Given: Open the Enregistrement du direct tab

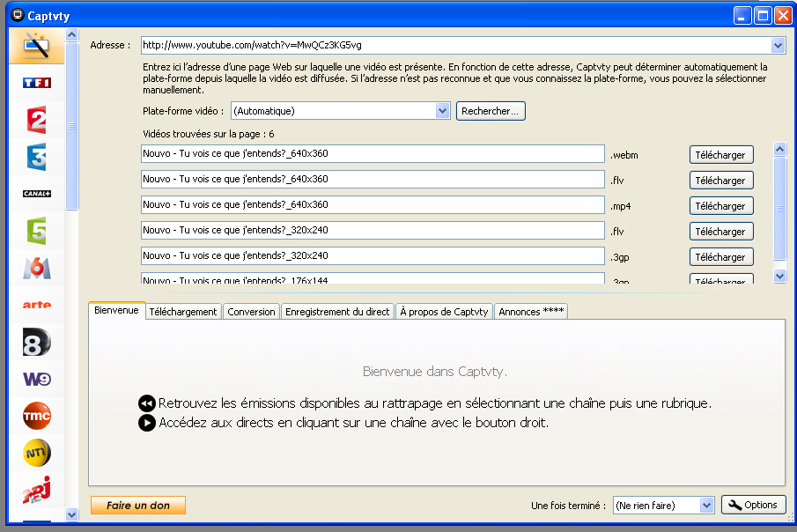Looking at the screenshot, I should pos(337,312).
